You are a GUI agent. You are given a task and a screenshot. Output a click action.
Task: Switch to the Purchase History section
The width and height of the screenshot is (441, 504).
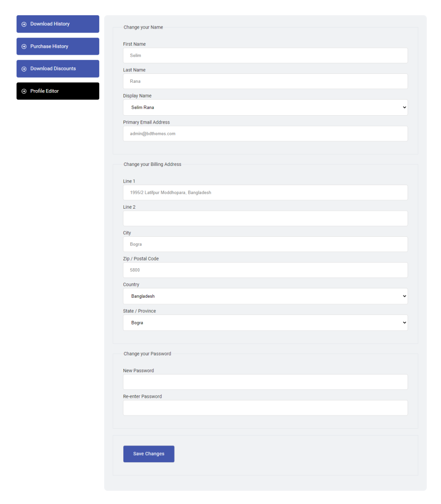click(x=58, y=46)
